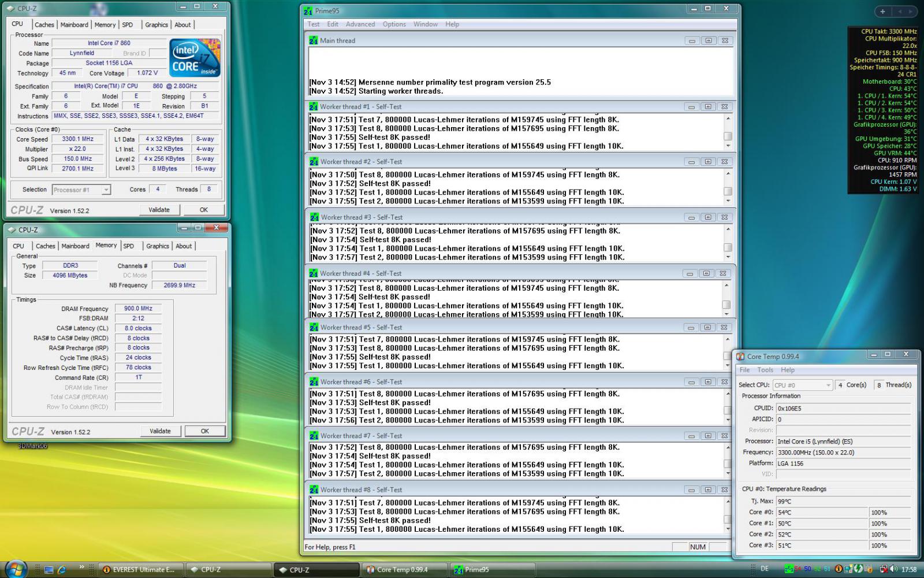Open the Options menu in Prime95

tap(394, 24)
